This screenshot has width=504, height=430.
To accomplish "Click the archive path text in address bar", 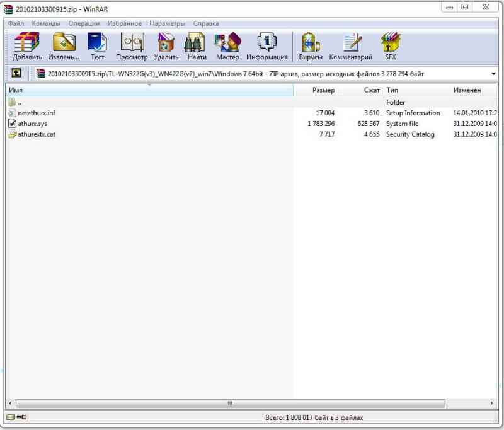I will [x=236, y=74].
